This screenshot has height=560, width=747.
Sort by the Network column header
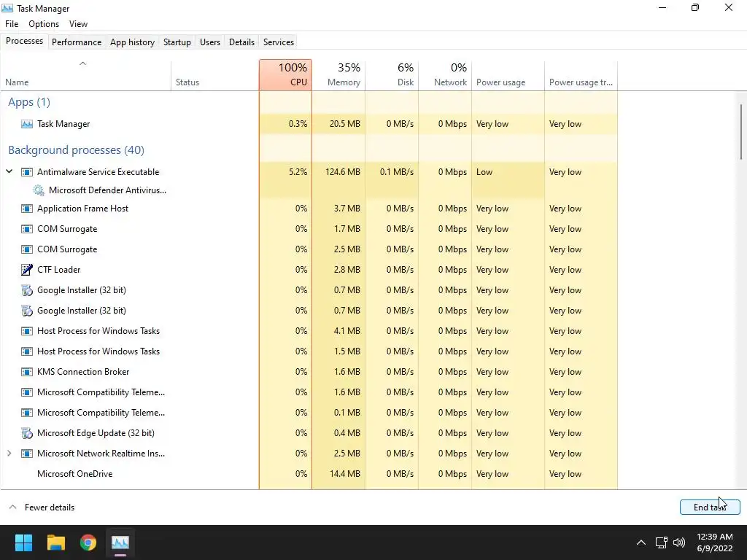pyautogui.click(x=445, y=75)
